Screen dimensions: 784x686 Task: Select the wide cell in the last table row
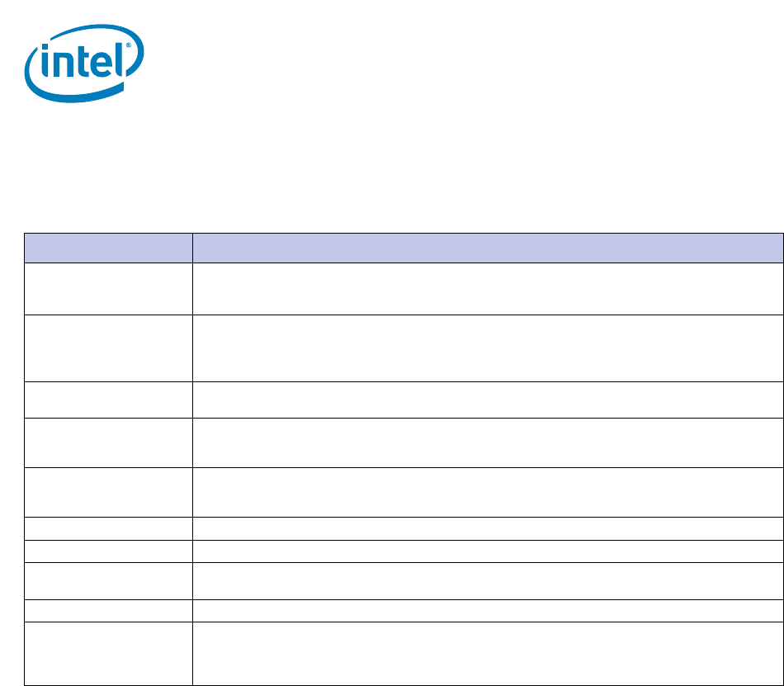pos(487,653)
